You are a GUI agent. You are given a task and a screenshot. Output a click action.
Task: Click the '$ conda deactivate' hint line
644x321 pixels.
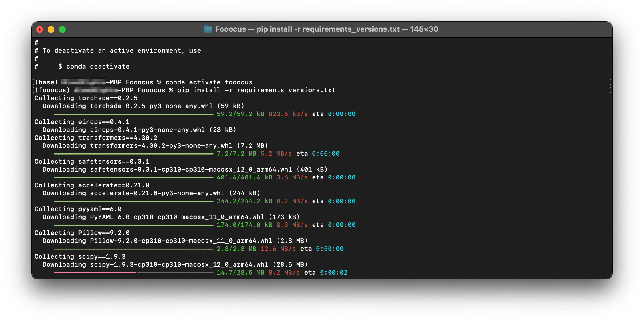tap(94, 67)
